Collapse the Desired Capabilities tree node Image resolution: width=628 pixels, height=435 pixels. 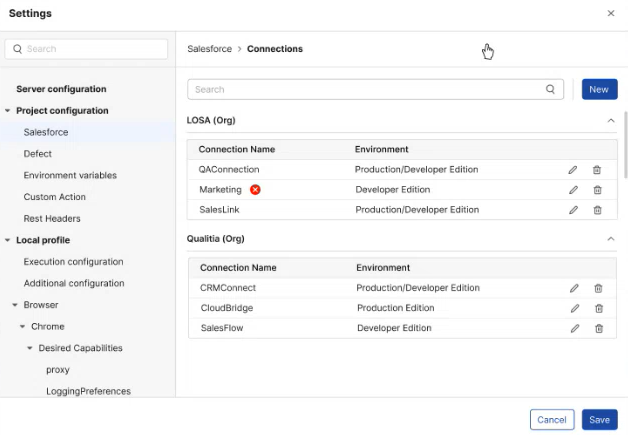point(30,348)
